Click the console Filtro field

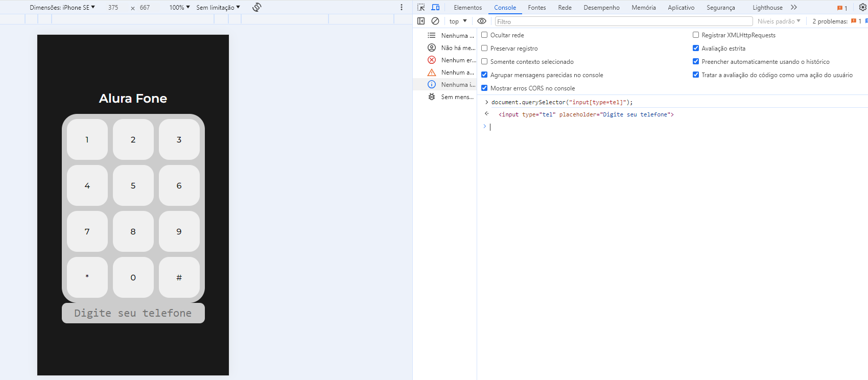point(624,21)
